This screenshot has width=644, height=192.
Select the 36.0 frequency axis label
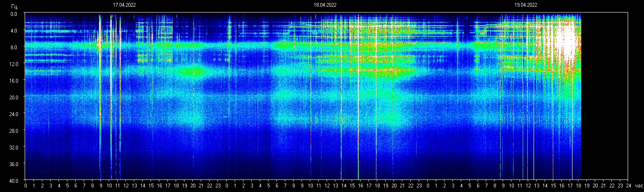[x=14, y=164]
